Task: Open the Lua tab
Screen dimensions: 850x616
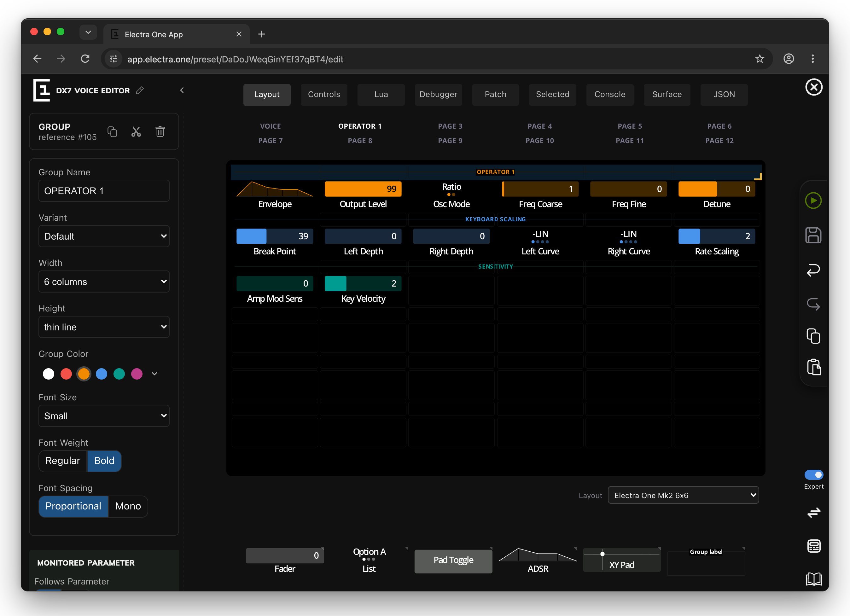Action: pyautogui.click(x=381, y=95)
